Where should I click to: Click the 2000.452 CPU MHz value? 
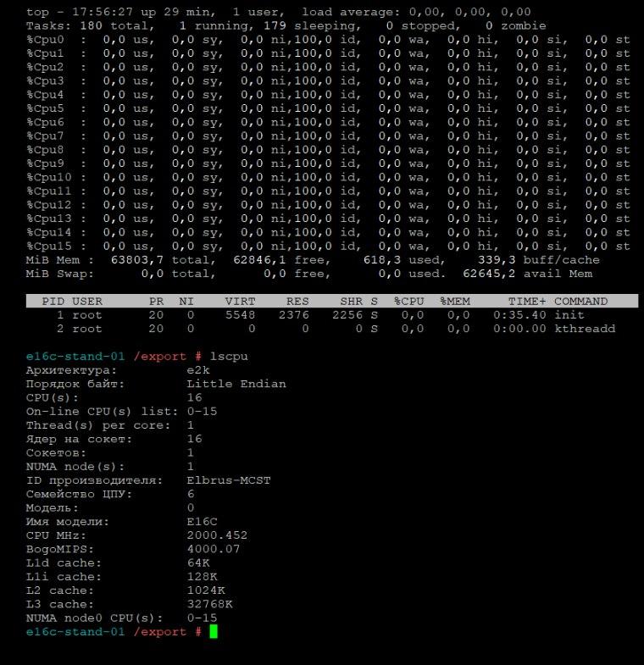(x=217, y=535)
